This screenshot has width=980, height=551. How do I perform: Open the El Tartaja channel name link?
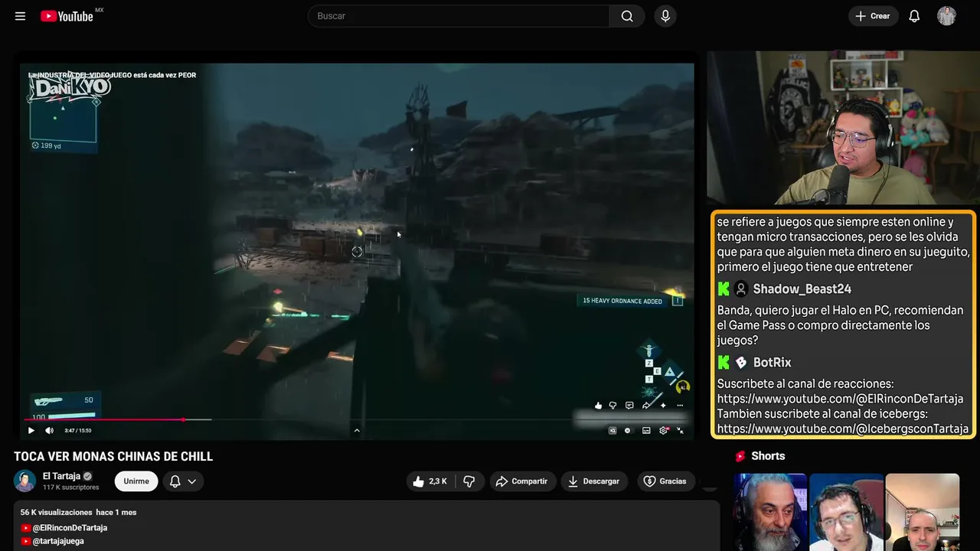click(61, 476)
